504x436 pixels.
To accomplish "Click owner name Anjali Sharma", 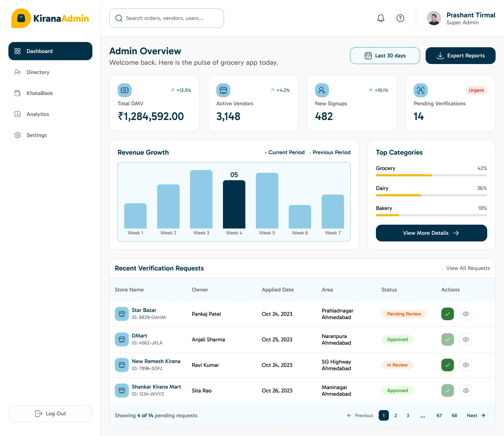I will 208,339.
